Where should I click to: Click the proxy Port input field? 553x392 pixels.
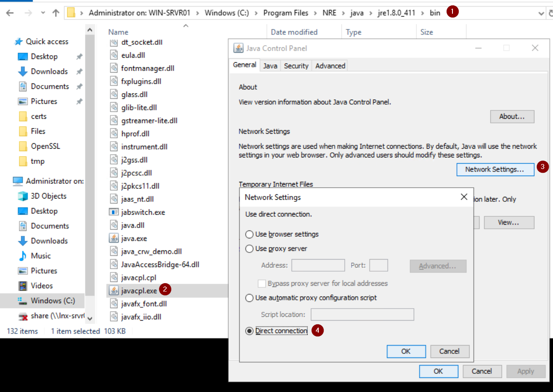coord(378,265)
